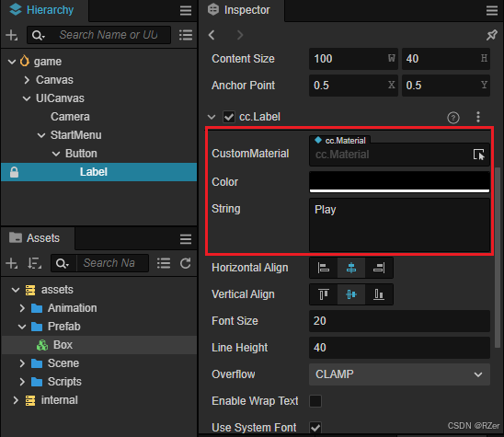Collapse the StartMenu node
The height and width of the screenshot is (437, 504).
[x=41, y=135]
